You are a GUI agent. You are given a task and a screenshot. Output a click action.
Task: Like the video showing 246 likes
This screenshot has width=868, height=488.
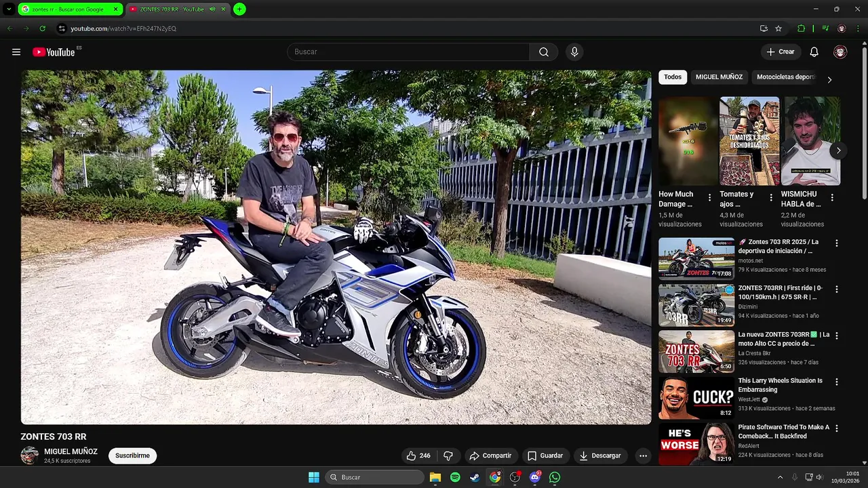tap(418, 455)
